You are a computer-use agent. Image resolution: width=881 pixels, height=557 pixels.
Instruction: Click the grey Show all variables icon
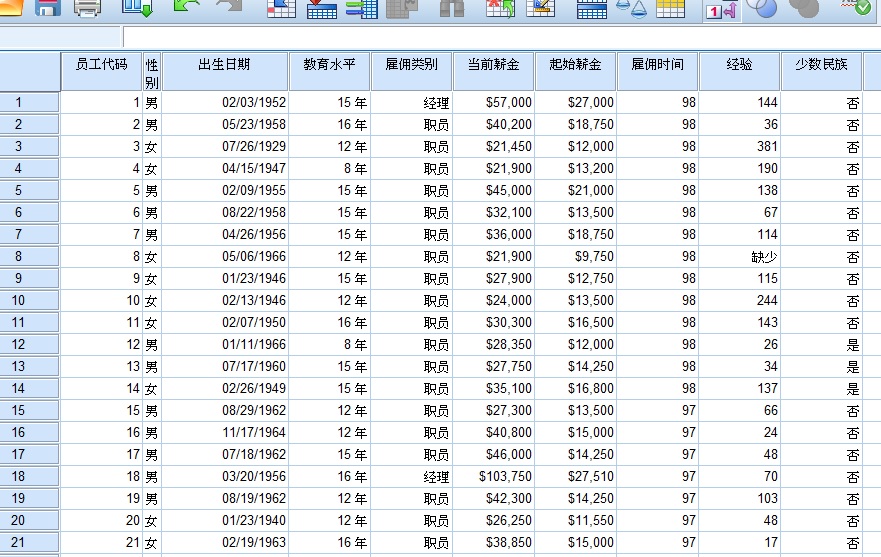coord(804,7)
